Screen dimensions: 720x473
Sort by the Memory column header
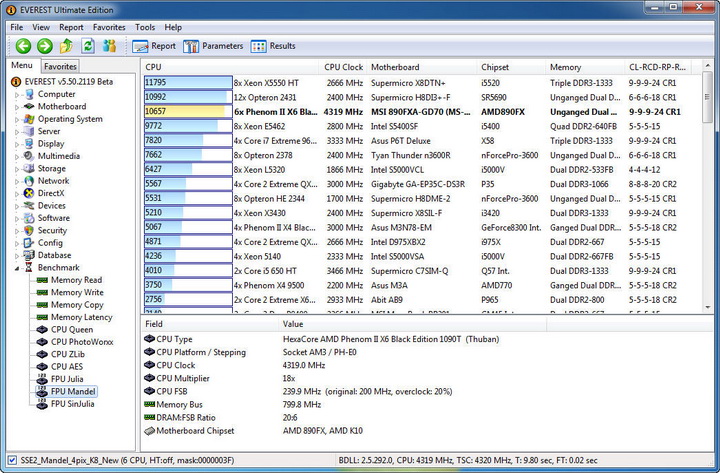point(585,67)
